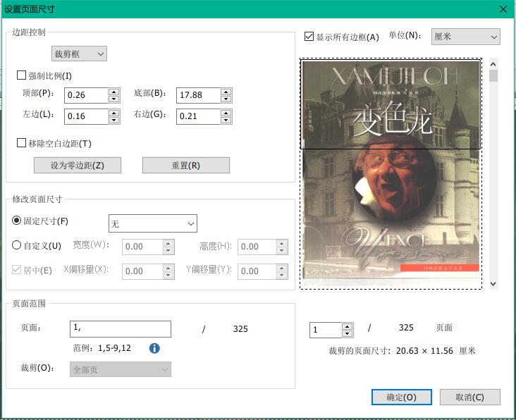Close the 设置页面尺寸 dialog
Viewport: 516px width, 420px height.
click(x=503, y=9)
